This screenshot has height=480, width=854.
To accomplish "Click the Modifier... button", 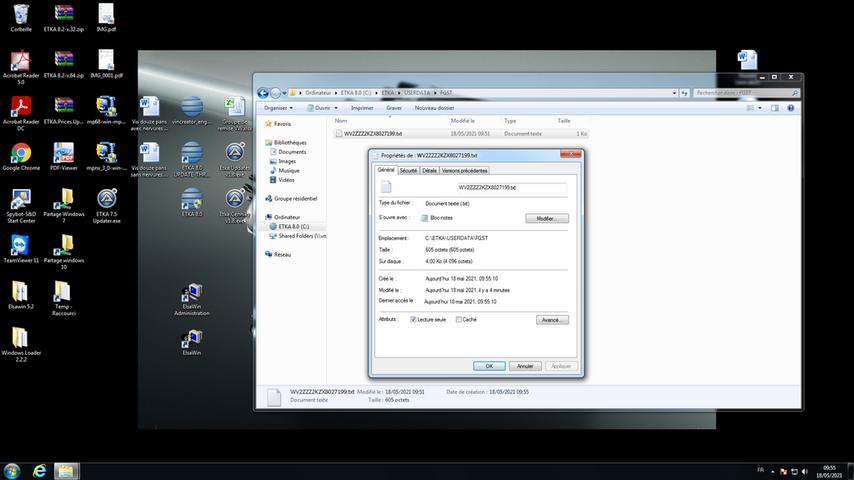I will (x=546, y=218).
